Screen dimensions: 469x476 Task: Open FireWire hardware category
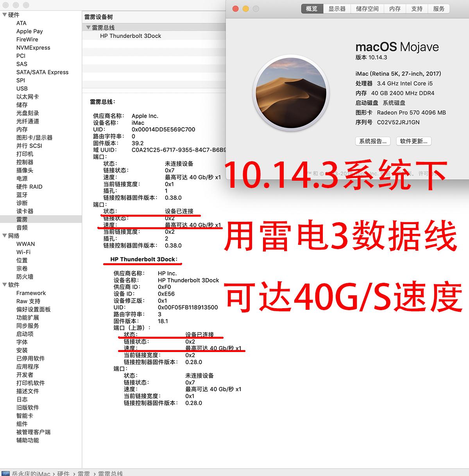pyautogui.click(x=27, y=40)
